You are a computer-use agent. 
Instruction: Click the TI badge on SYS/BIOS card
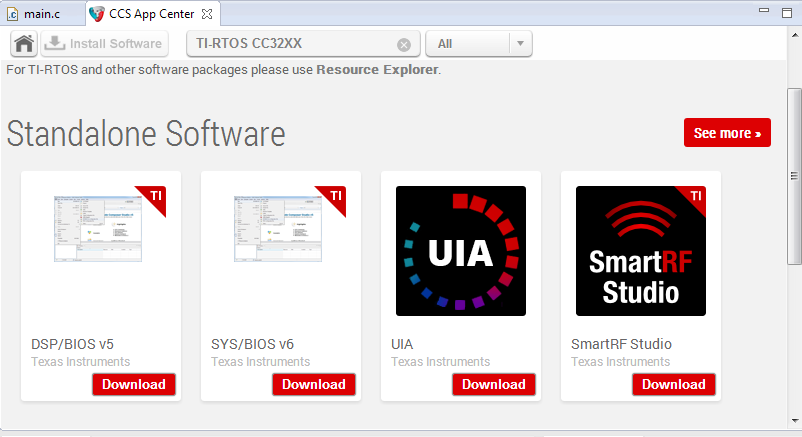pyautogui.click(x=335, y=197)
